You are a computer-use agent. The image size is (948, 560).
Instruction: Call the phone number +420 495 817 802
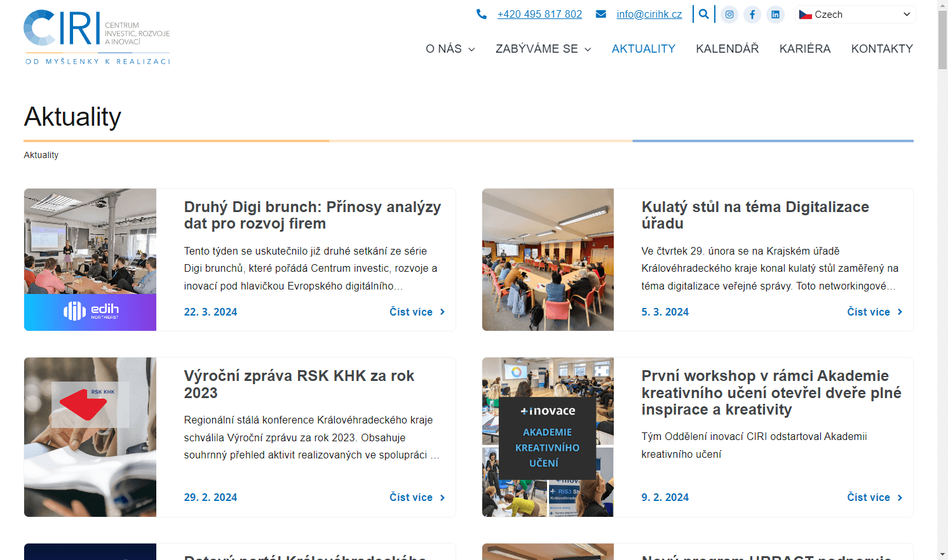[x=539, y=14]
